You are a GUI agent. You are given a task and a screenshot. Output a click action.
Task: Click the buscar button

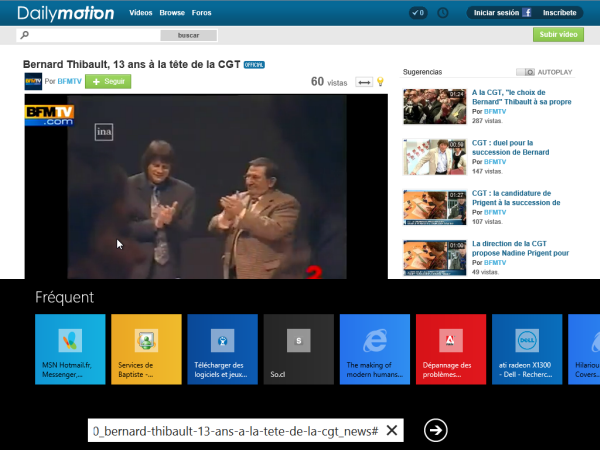click(189, 35)
